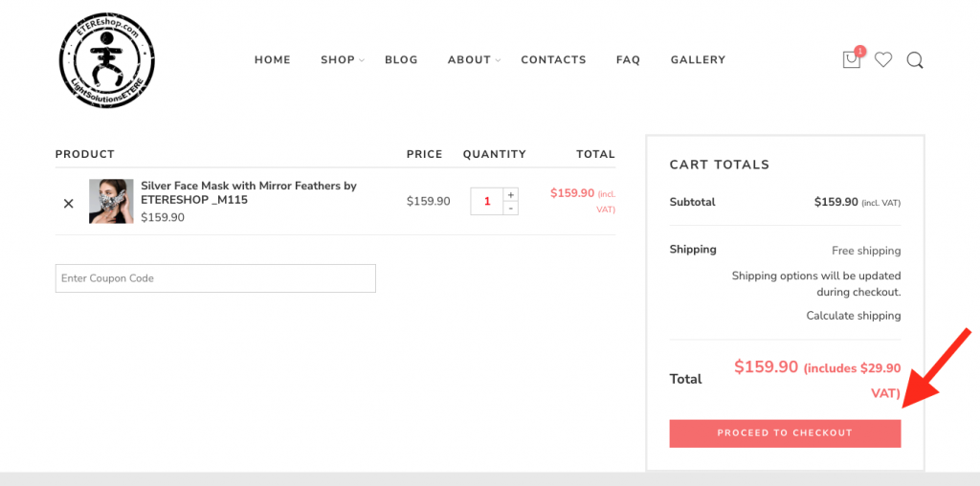Open the wishlist heart icon
Viewport: 980px width, 486px height.
tap(883, 60)
